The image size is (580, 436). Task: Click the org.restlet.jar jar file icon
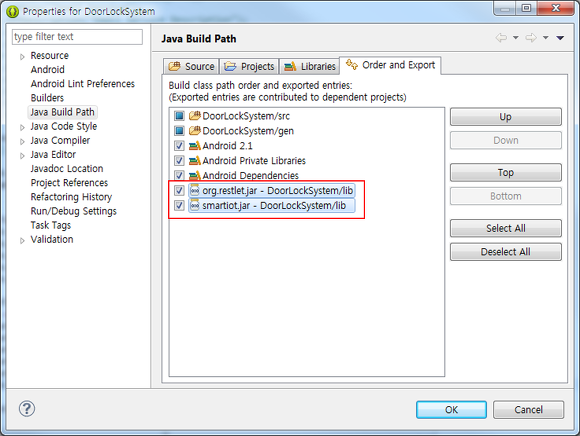[195, 190]
